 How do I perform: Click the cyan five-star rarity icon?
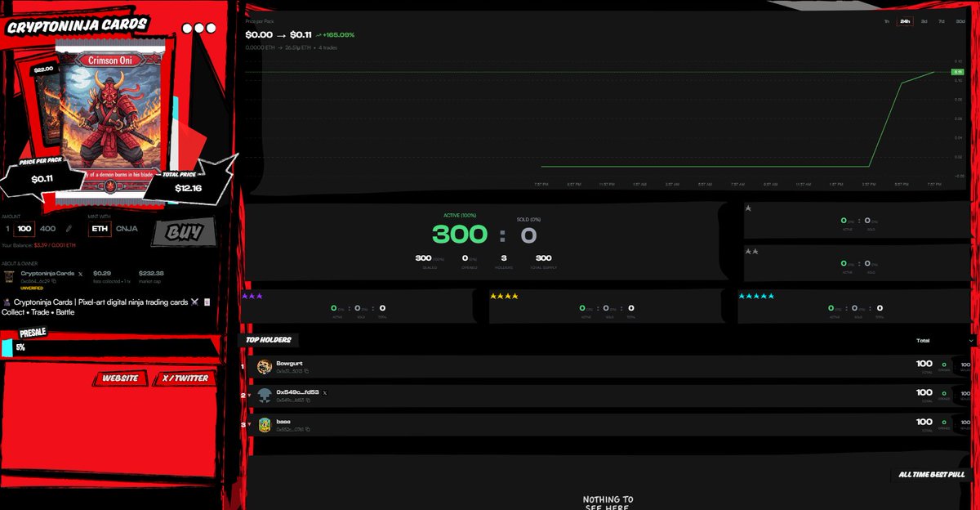point(755,296)
